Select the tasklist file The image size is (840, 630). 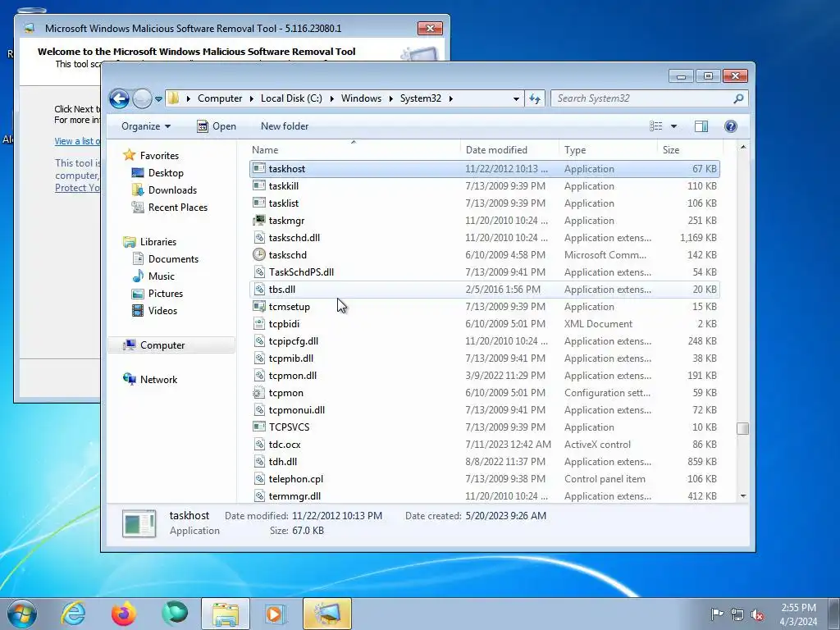[x=484, y=203]
